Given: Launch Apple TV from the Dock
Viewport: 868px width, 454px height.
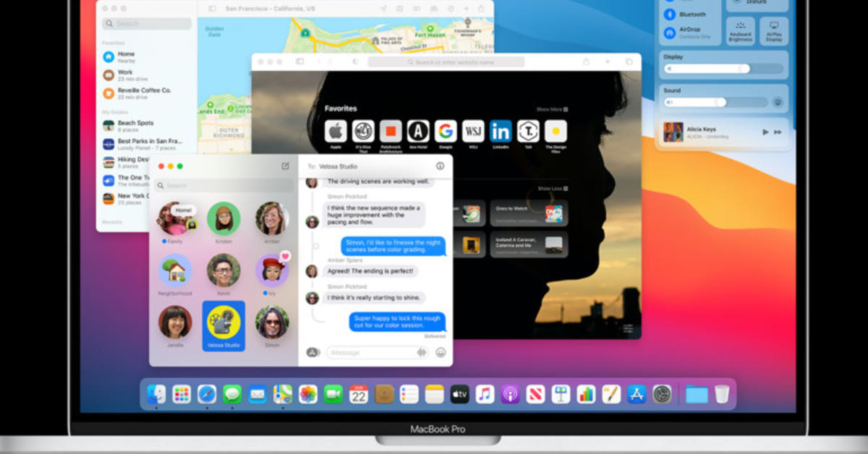Looking at the screenshot, I should 460,394.
